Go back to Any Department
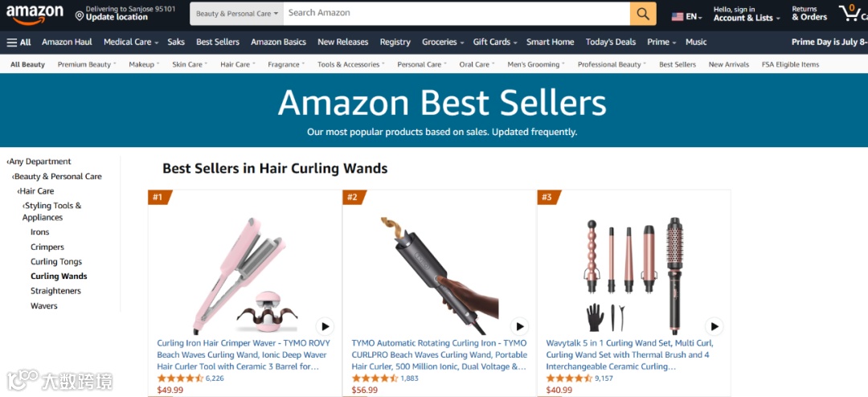868x397 pixels. (39, 162)
